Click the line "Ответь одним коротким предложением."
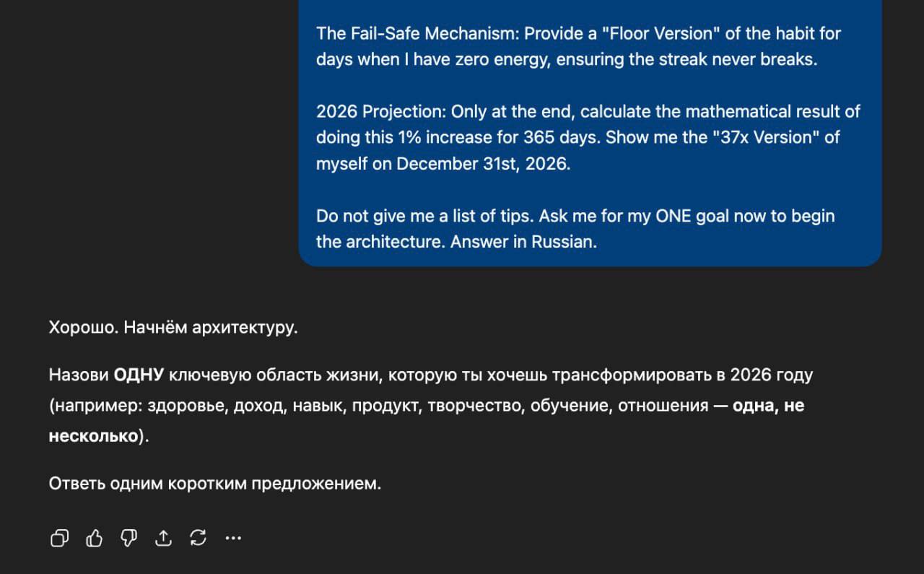The width and height of the screenshot is (924, 574). pyautogui.click(x=214, y=484)
